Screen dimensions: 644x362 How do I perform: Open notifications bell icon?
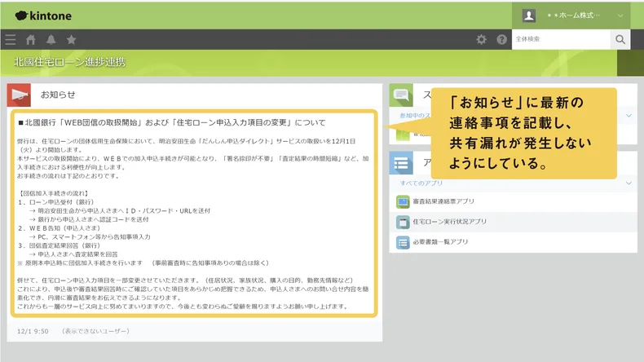click(51, 39)
